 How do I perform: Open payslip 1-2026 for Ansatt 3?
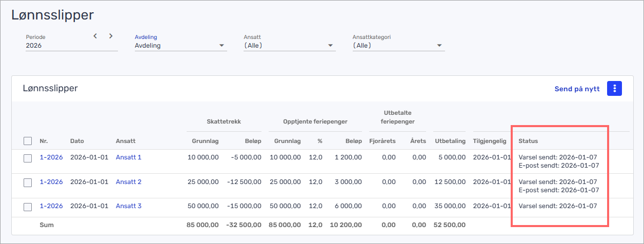coord(51,206)
